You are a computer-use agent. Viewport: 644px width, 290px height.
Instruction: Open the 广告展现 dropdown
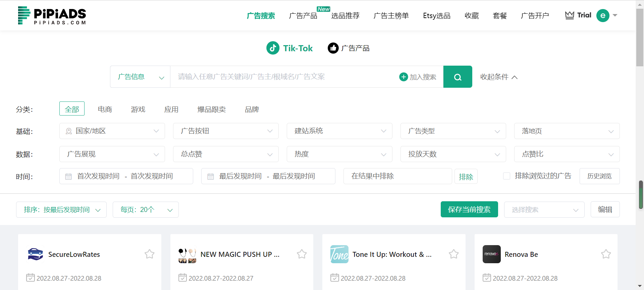(x=112, y=154)
